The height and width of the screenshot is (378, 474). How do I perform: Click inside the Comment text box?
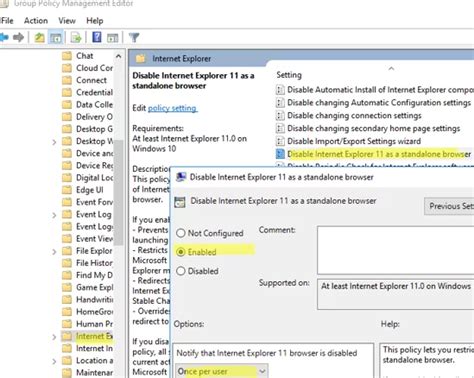[395, 250]
